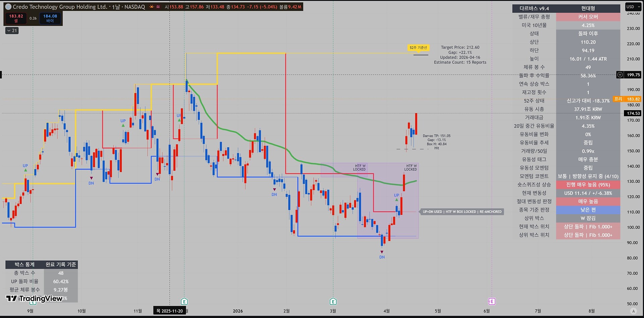Click the plus icon beside 199.75 price
This screenshot has width=644, height=318.
(x=620, y=75)
